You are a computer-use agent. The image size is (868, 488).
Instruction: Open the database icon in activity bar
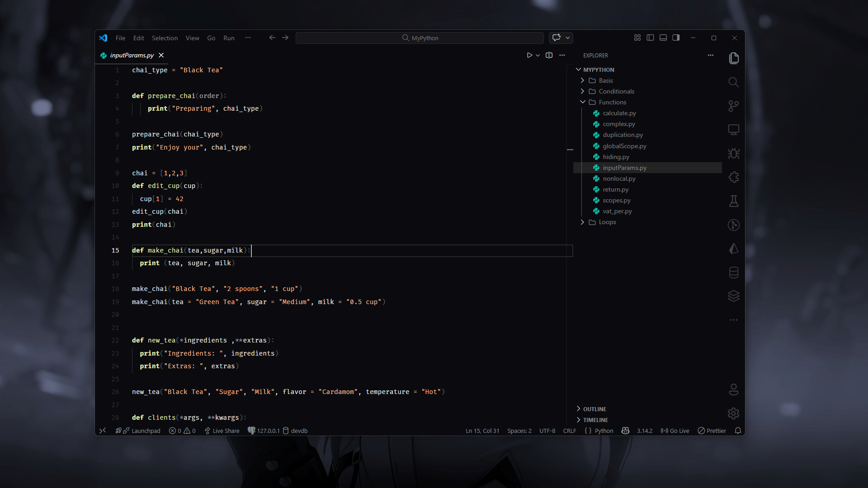point(734,272)
